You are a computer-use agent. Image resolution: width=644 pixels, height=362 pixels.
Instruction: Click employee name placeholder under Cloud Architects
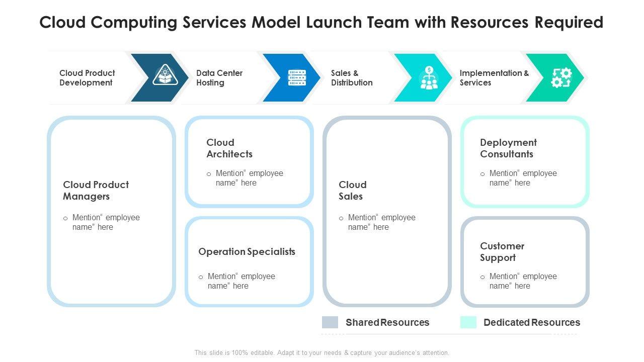pos(249,178)
